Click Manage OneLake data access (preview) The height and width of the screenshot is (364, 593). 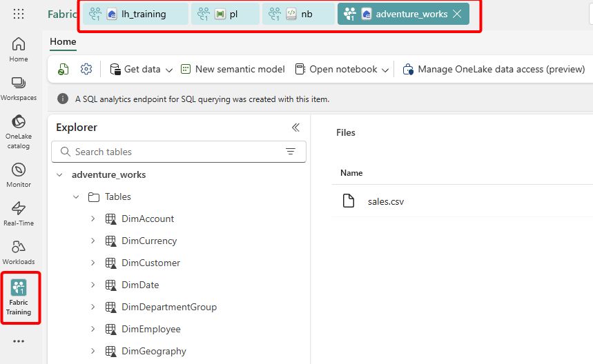(494, 69)
